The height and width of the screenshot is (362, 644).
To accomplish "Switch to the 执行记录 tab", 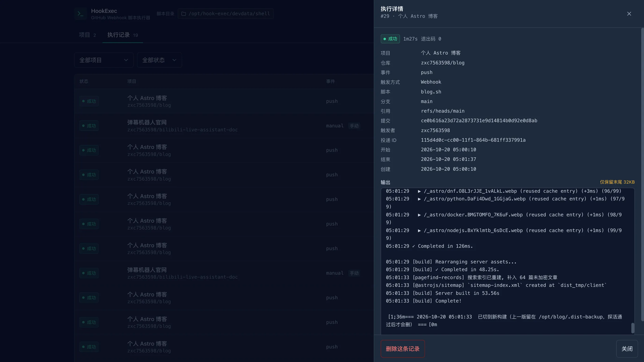I will [x=122, y=35].
